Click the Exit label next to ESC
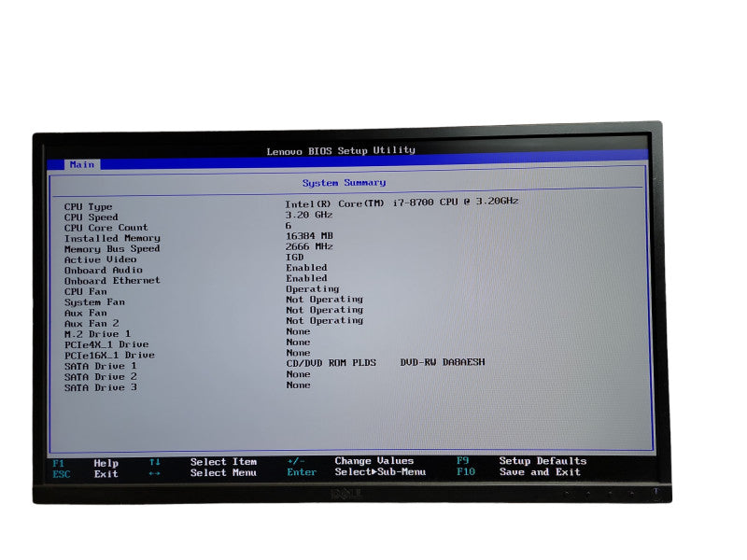This screenshot has width=747, height=560. [106, 474]
